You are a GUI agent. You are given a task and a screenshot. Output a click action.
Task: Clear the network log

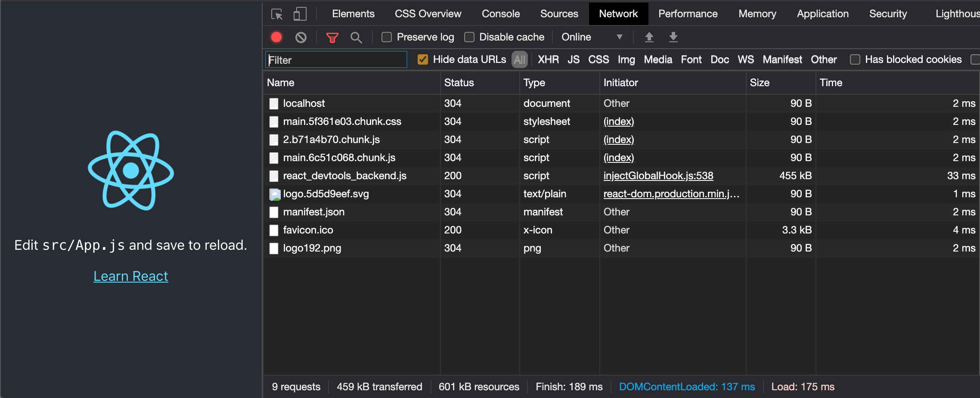pyautogui.click(x=301, y=37)
